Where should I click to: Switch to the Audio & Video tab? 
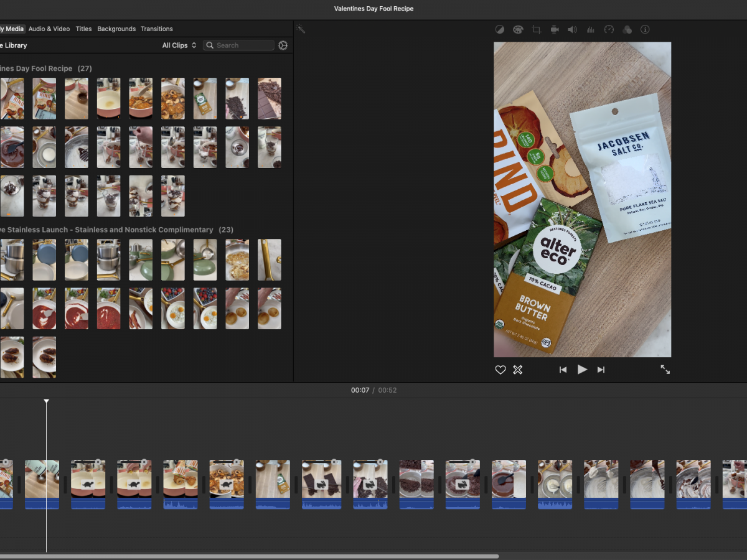pos(49,29)
